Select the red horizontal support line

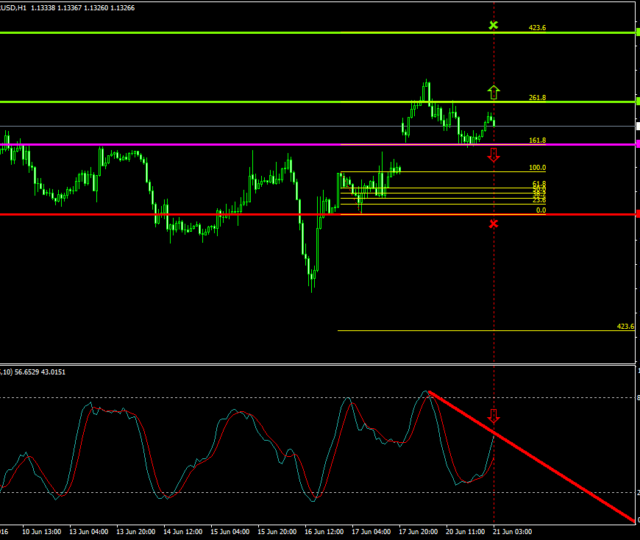point(200,214)
